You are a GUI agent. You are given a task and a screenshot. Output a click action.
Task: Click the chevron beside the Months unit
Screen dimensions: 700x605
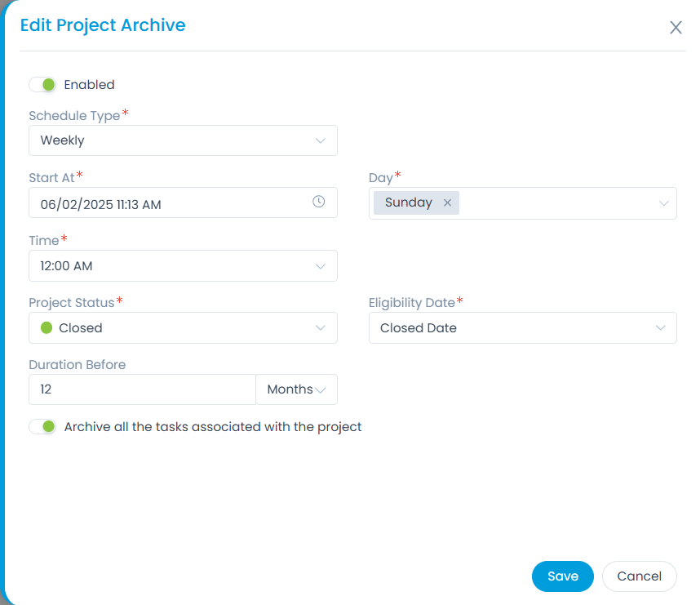pyautogui.click(x=321, y=390)
